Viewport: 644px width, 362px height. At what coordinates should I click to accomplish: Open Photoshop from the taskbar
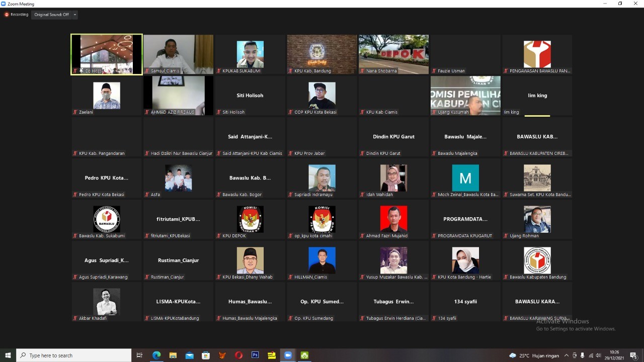point(255,355)
